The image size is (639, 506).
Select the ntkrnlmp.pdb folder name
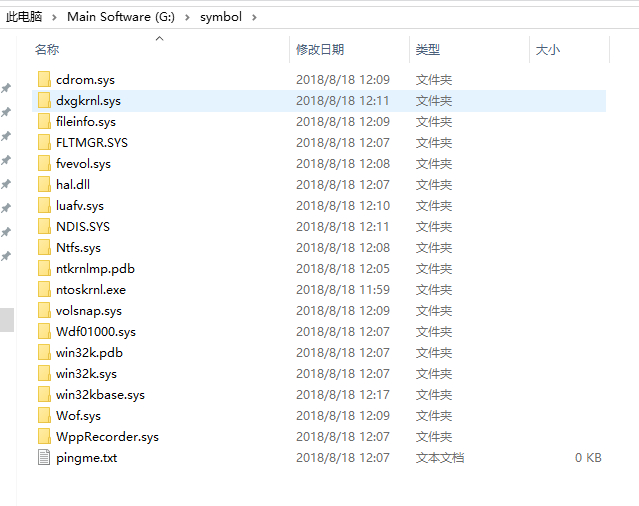coord(95,268)
